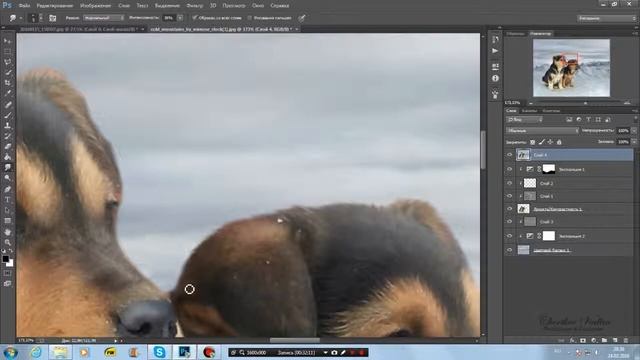Viewport: 640px width, 360px height.
Task: Select the Path Selection tool
Action: pos(7,210)
